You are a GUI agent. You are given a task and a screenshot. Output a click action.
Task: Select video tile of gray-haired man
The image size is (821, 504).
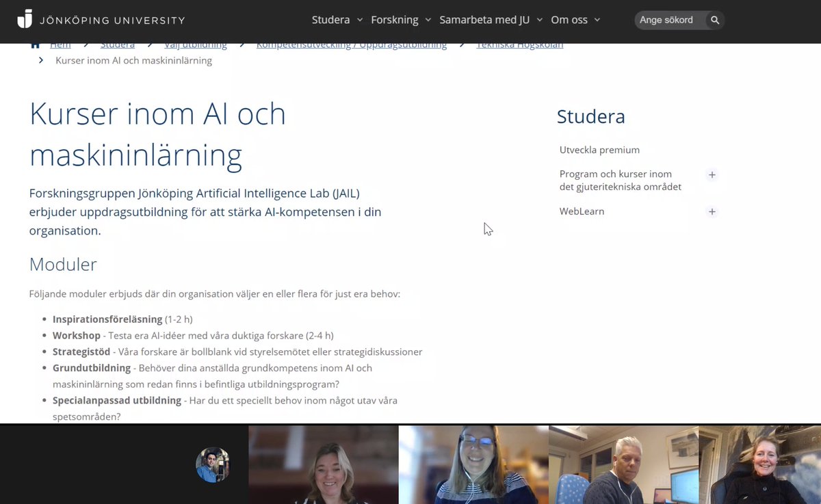623,465
